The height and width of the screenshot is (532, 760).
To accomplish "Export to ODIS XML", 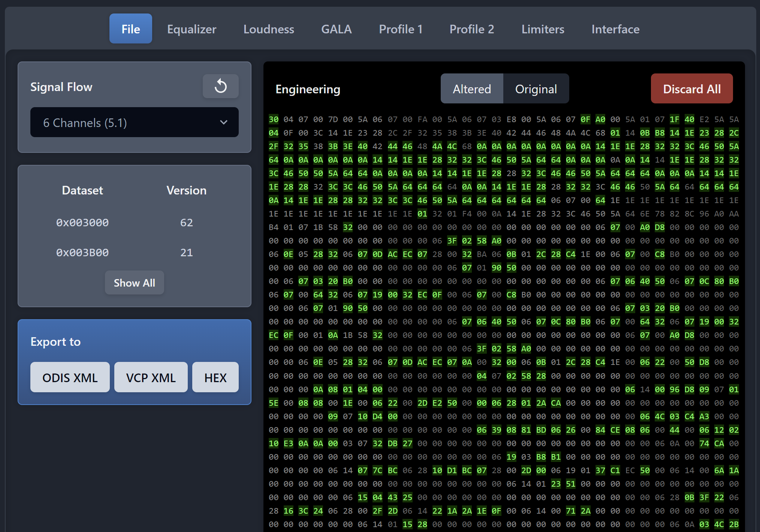I will 70,377.
